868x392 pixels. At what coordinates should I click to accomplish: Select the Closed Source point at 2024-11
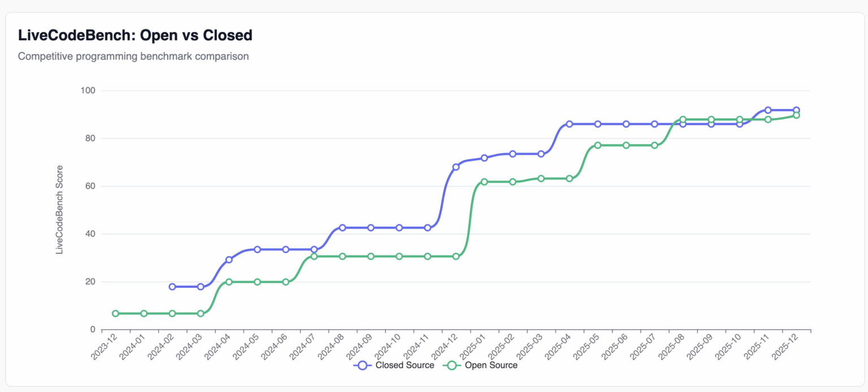(428, 228)
